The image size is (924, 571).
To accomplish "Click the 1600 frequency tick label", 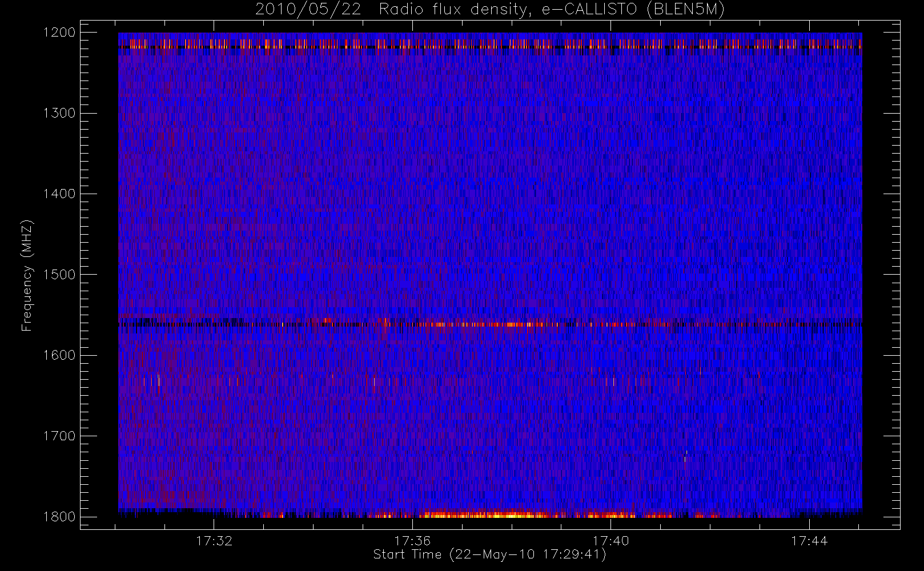I will point(59,355).
